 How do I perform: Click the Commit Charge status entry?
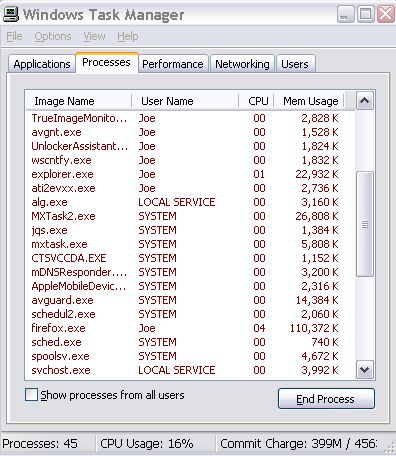point(299,444)
